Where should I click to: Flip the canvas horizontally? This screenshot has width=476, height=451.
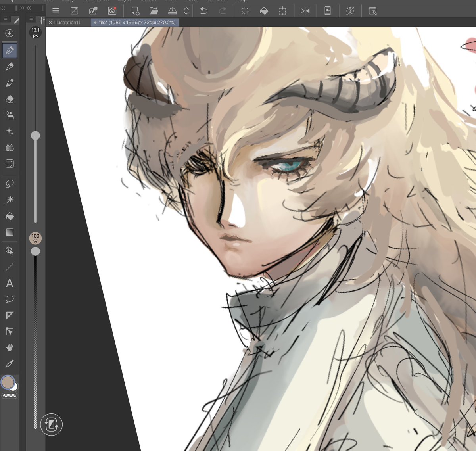(305, 11)
